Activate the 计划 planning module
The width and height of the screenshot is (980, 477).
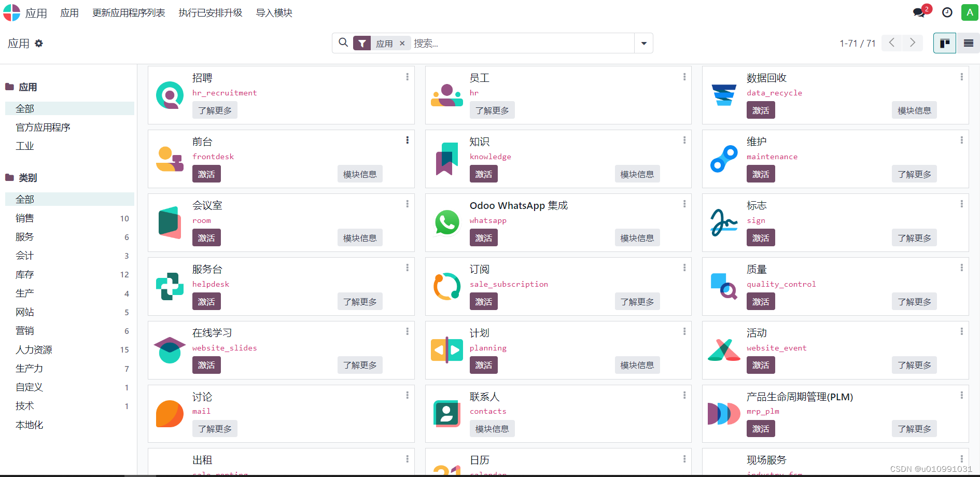point(484,365)
